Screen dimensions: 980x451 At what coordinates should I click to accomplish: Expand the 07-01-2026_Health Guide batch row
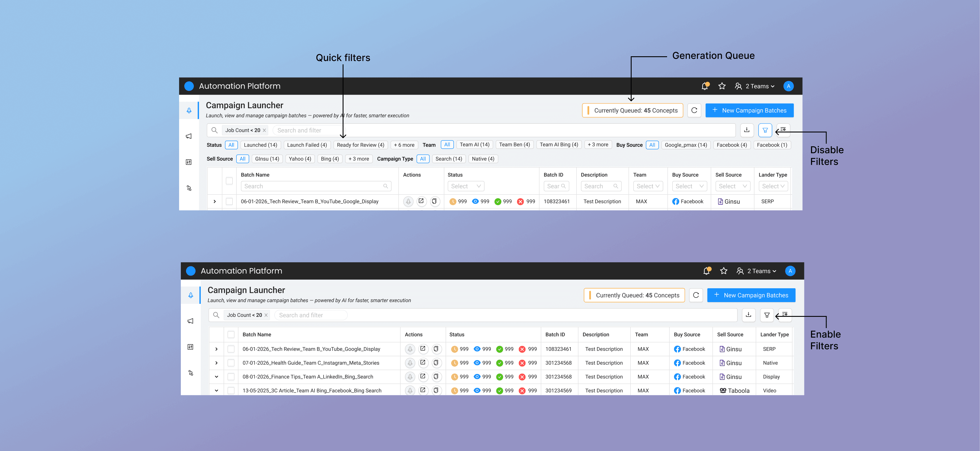point(217,363)
